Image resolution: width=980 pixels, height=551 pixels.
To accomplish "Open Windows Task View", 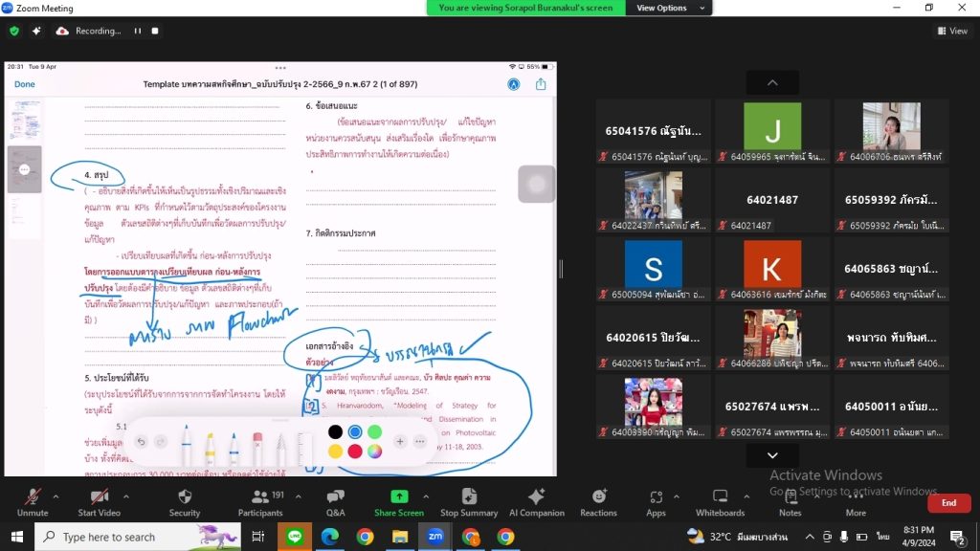I will pos(258,537).
